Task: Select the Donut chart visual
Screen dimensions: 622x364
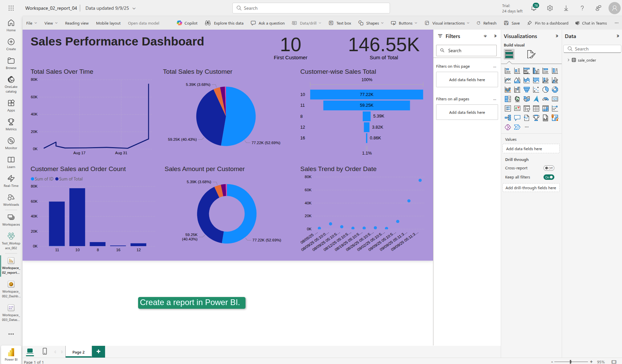Action: [555, 90]
